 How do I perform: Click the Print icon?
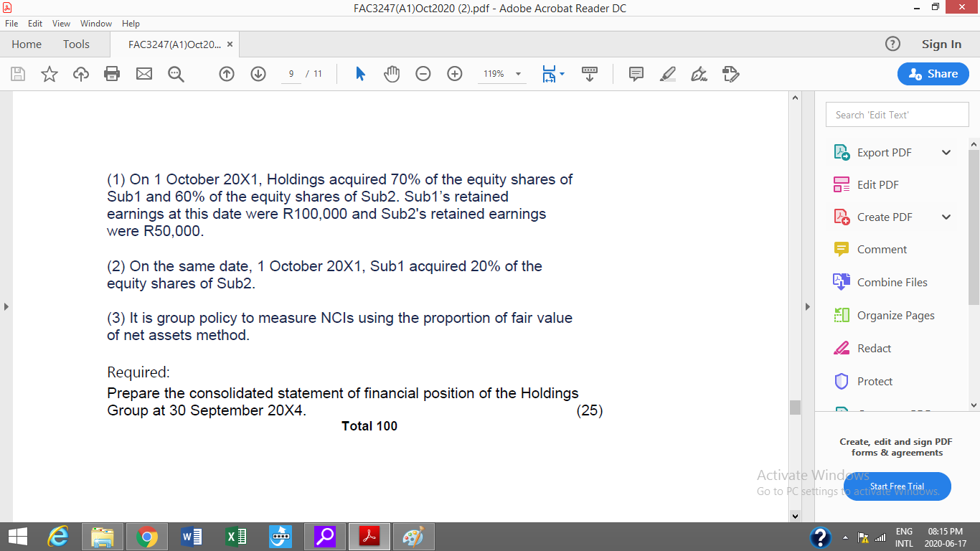(x=112, y=74)
